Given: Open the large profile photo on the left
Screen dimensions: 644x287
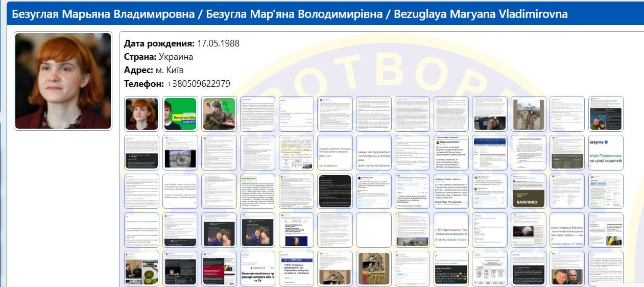Looking at the screenshot, I should [x=63, y=81].
